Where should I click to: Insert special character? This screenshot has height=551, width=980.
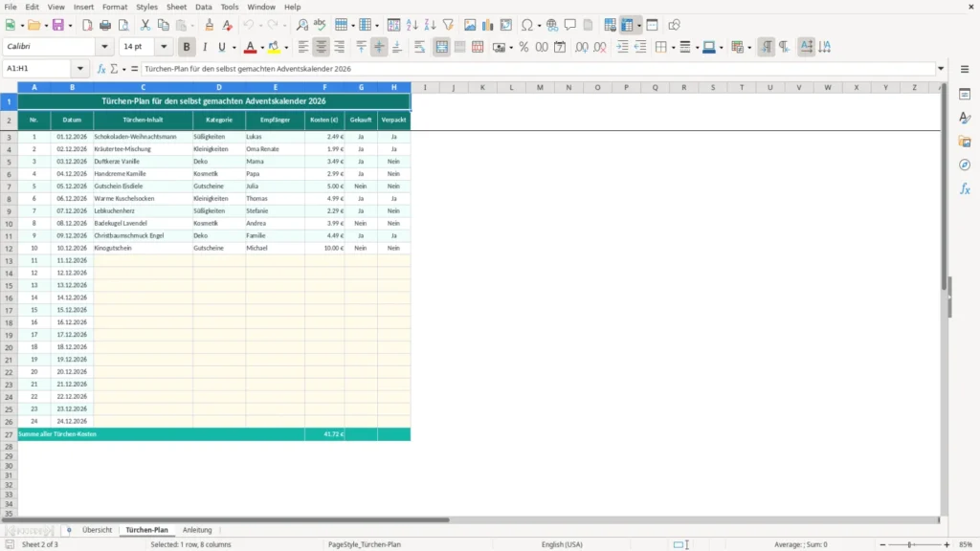pos(527,25)
